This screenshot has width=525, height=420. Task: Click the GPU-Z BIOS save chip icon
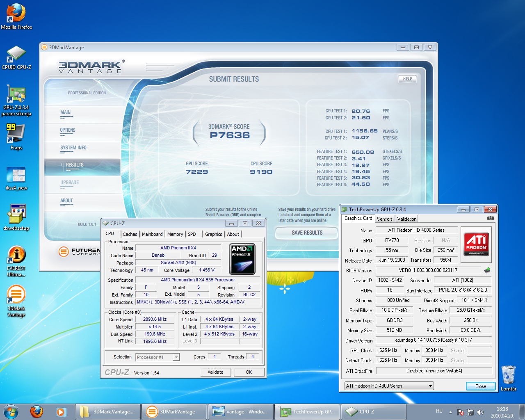pos(487,270)
